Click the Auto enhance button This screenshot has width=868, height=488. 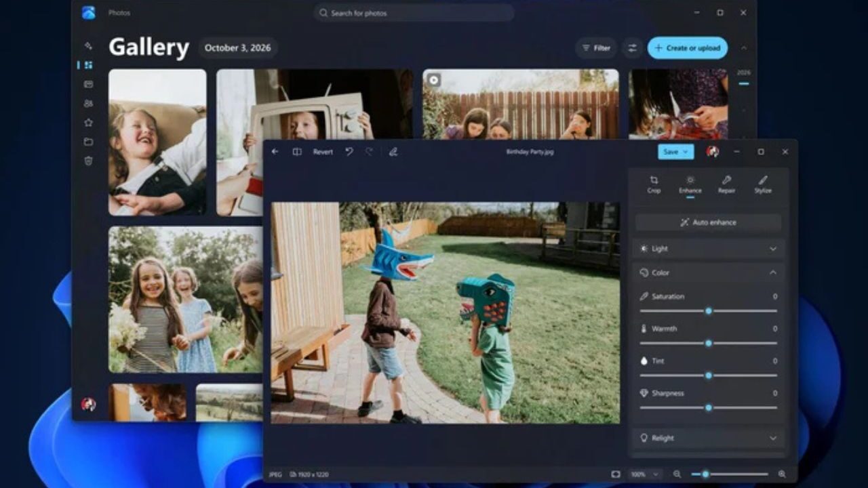[709, 222]
